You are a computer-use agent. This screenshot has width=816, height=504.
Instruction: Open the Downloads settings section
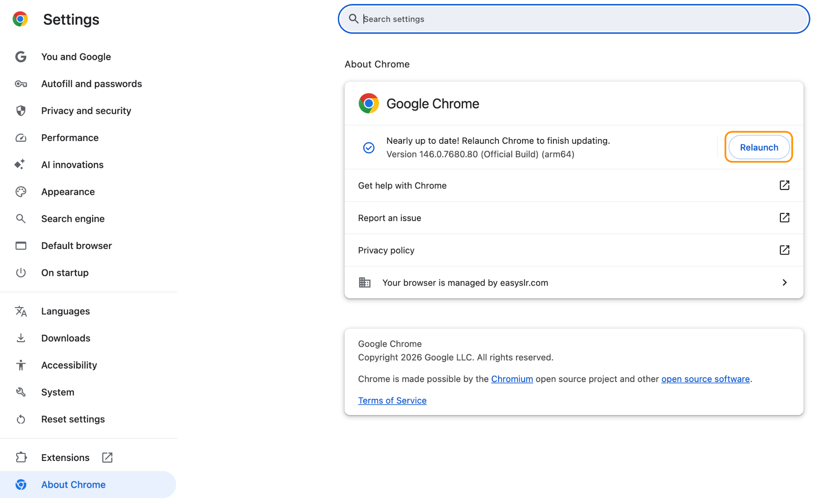pos(66,338)
